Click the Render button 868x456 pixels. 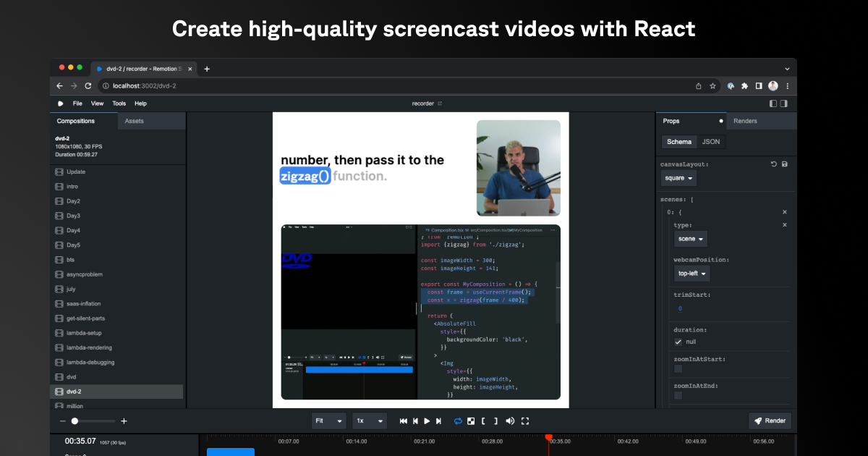[770, 421]
